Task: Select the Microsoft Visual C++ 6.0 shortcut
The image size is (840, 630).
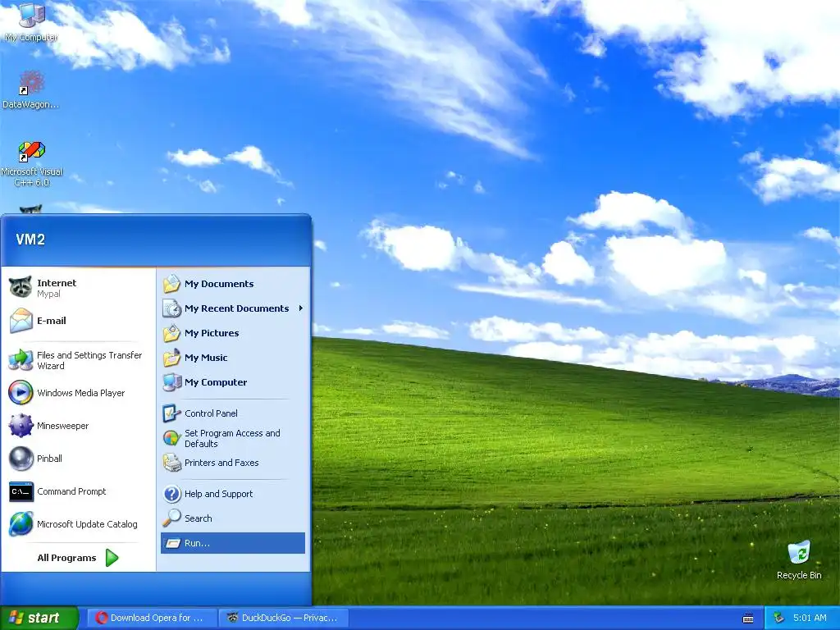Action: [x=32, y=163]
